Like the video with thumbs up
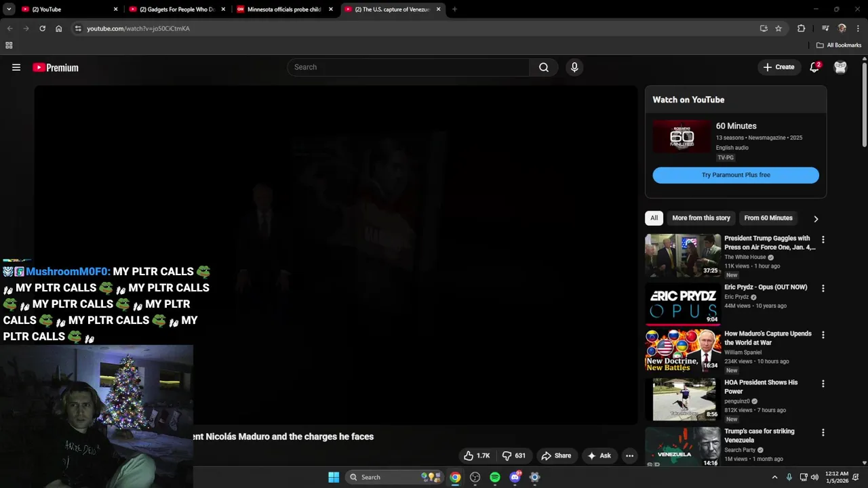The height and width of the screenshot is (488, 868). pyautogui.click(x=477, y=455)
